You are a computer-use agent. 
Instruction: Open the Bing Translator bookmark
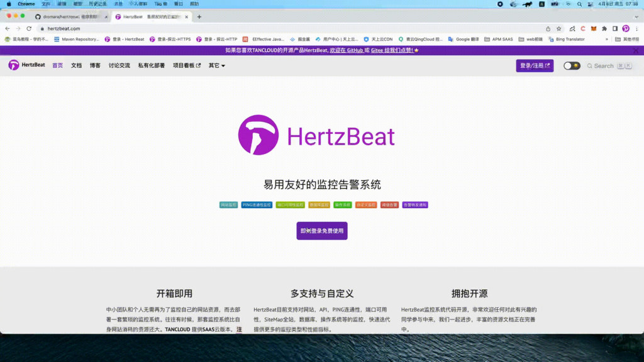click(567, 40)
